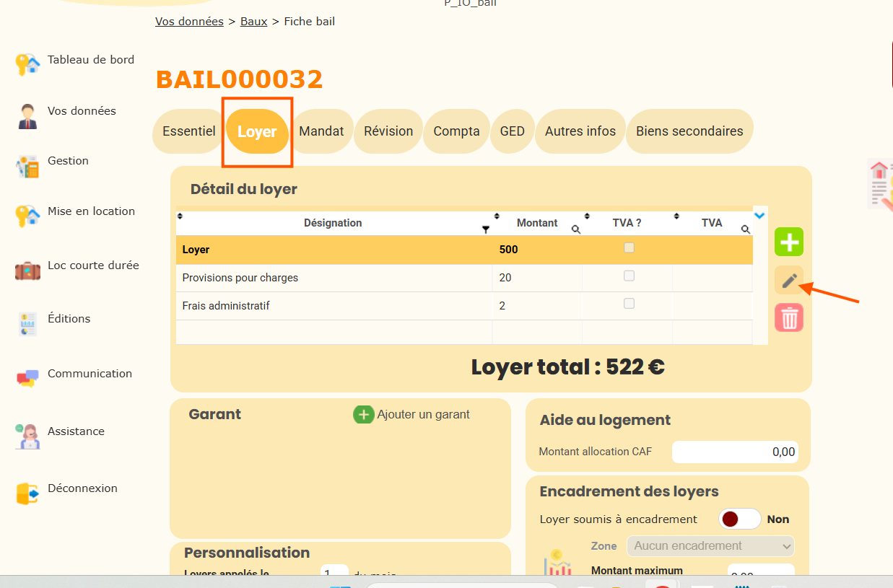Image resolution: width=893 pixels, height=588 pixels.
Task: Click the Baux breadcrumb link
Action: click(253, 22)
